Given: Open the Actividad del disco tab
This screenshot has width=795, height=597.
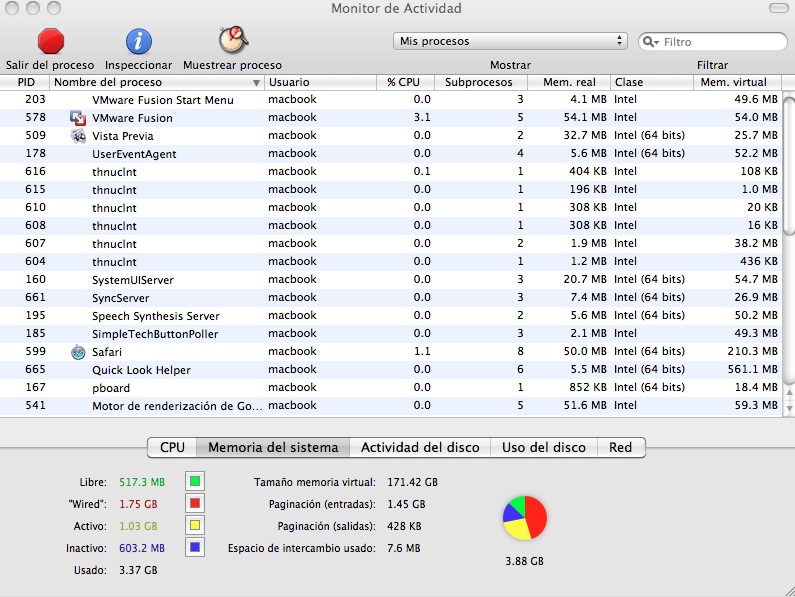Looking at the screenshot, I should click(420, 447).
